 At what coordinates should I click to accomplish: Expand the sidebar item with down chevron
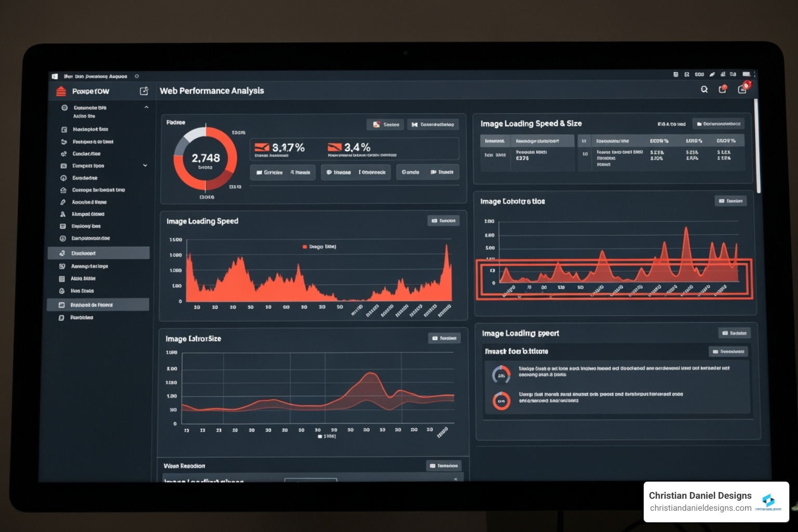pyautogui.click(x=145, y=166)
